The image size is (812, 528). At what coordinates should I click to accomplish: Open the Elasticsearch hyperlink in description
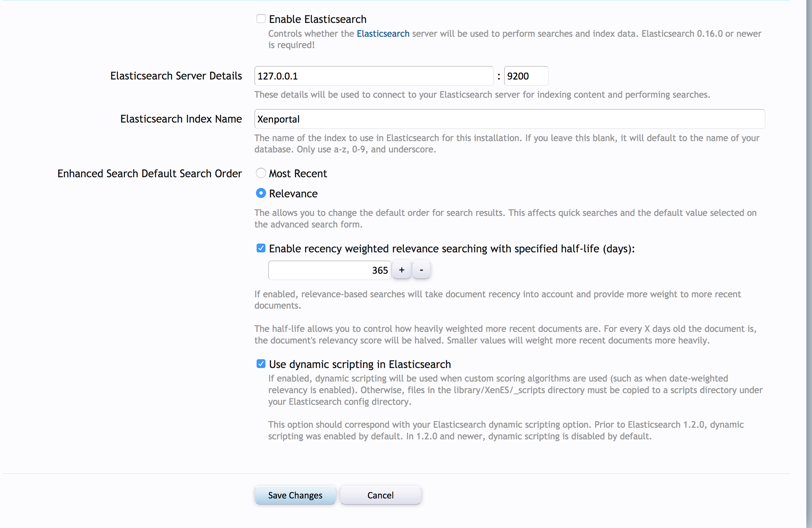click(383, 33)
